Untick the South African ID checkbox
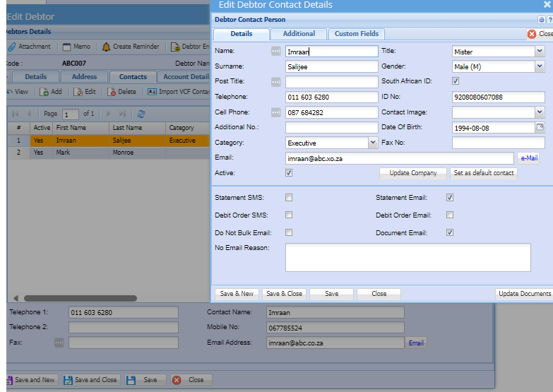 coord(456,81)
